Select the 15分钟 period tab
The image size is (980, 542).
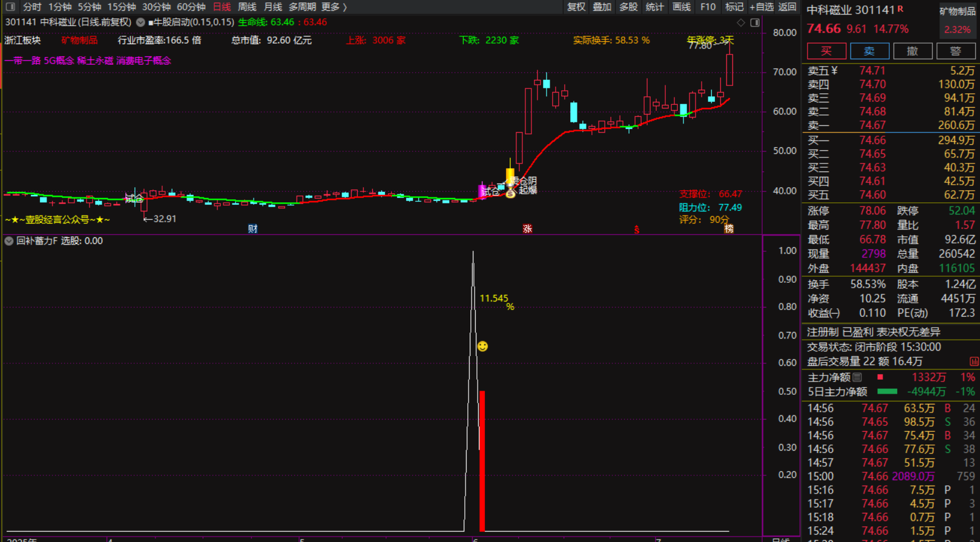(x=122, y=7)
